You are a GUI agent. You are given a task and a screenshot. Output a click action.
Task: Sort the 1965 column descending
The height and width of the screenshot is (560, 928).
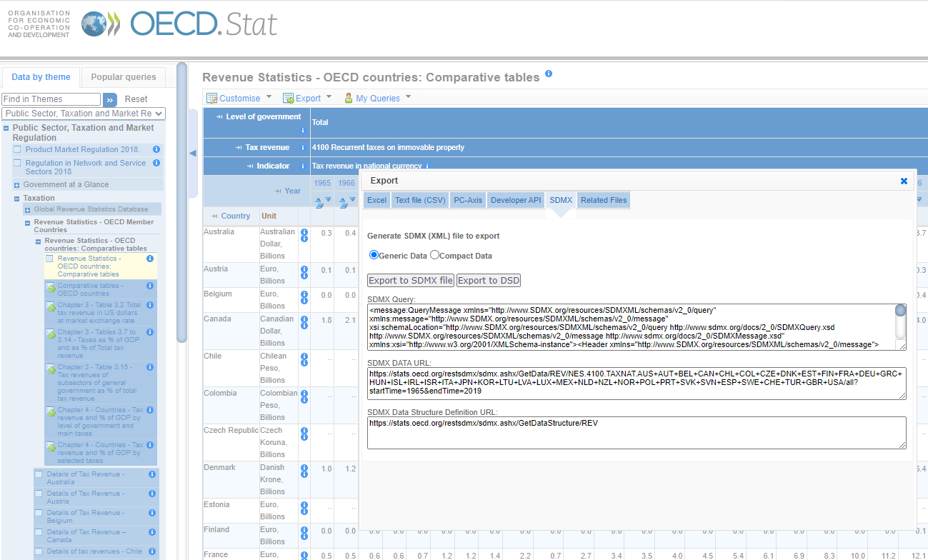click(328, 200)
